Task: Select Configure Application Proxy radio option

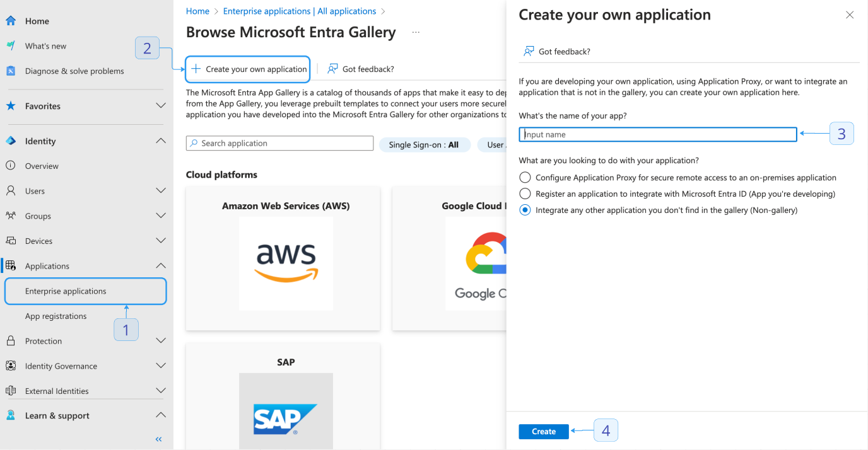Action: pyautogui.click(x=525, y=178)
